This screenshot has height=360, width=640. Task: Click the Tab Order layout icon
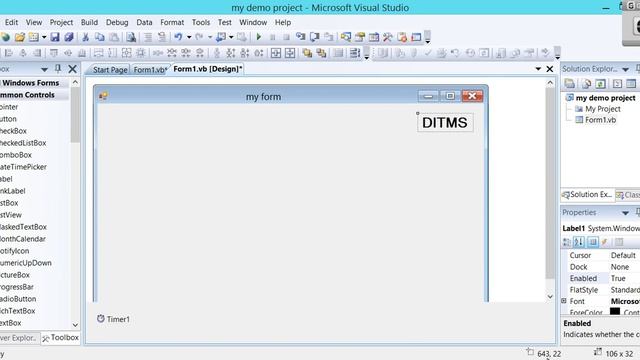coord(355,53)
